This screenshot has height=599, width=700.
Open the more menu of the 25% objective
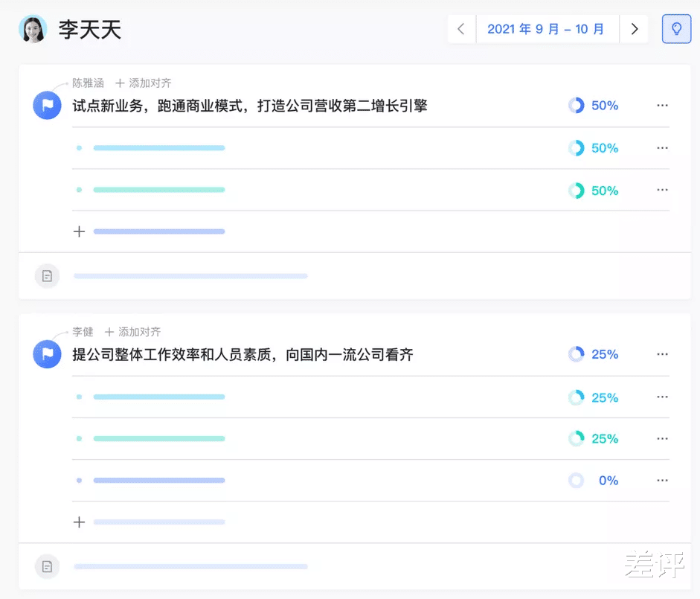(662, 354)
